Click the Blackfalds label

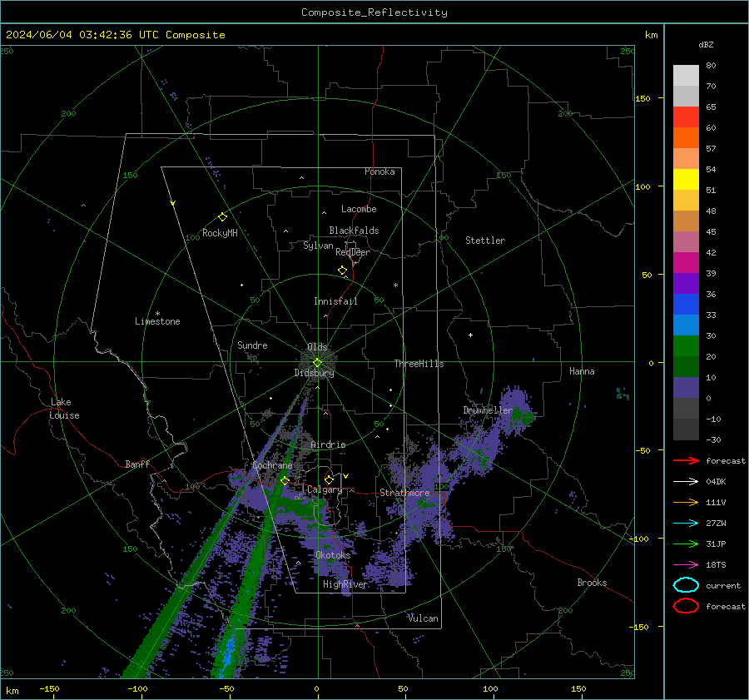354,231
